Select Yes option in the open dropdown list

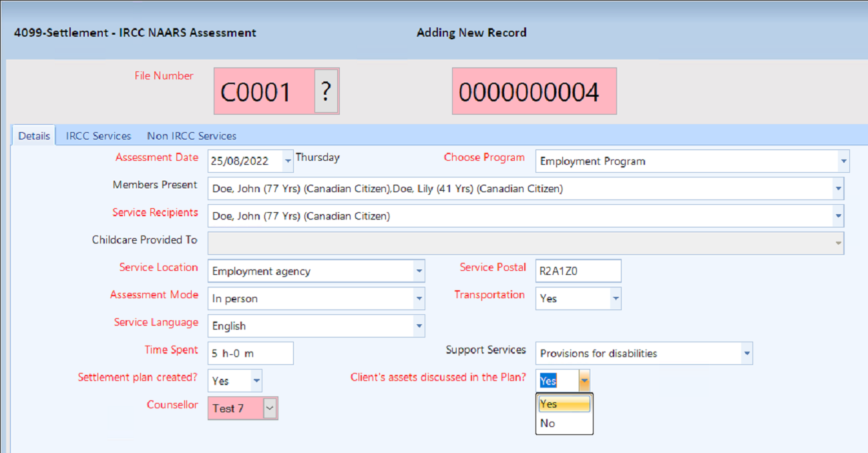pos(564,404)
